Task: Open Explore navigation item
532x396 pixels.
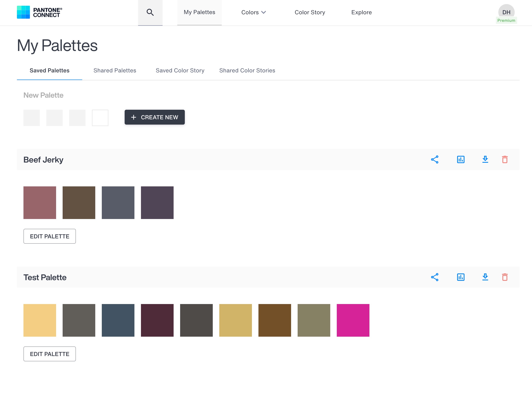Action: pyautogui.click(x=361, y=12)
